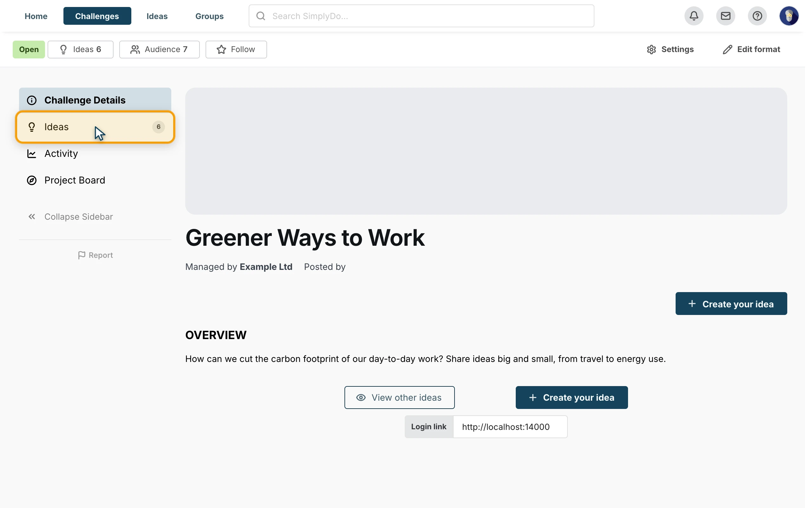This screenshot has width=812, height=508.
Task: Click the Example Ltd manager name
Action: click(x=266, y=267)
